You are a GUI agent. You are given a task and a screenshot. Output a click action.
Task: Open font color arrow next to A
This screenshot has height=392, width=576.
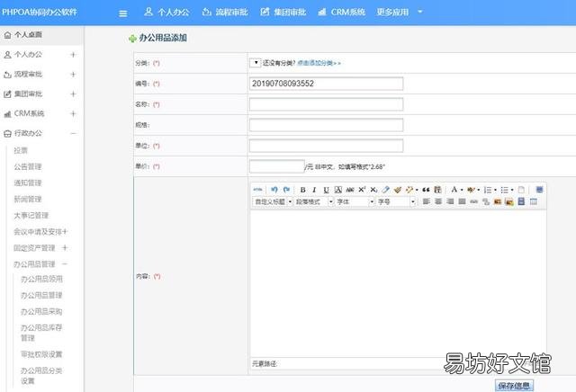pos(462,190)
